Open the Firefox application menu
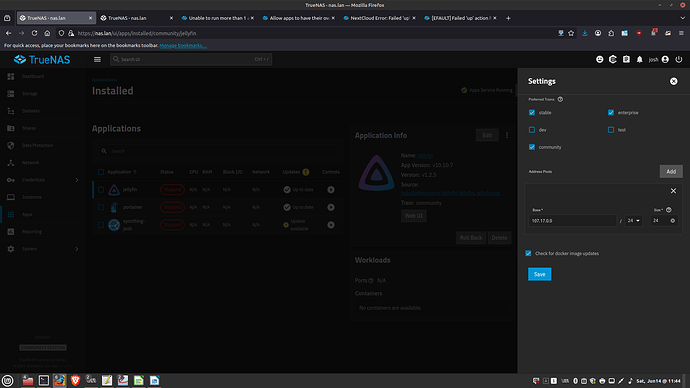Screen dimensions: 690x388 click(x=681, y=33)
